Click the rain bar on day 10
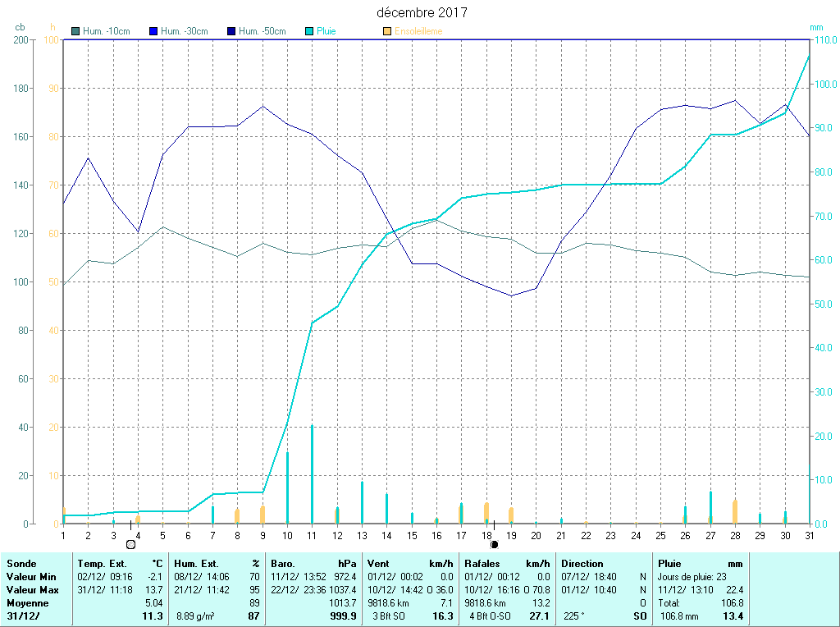 287,487
